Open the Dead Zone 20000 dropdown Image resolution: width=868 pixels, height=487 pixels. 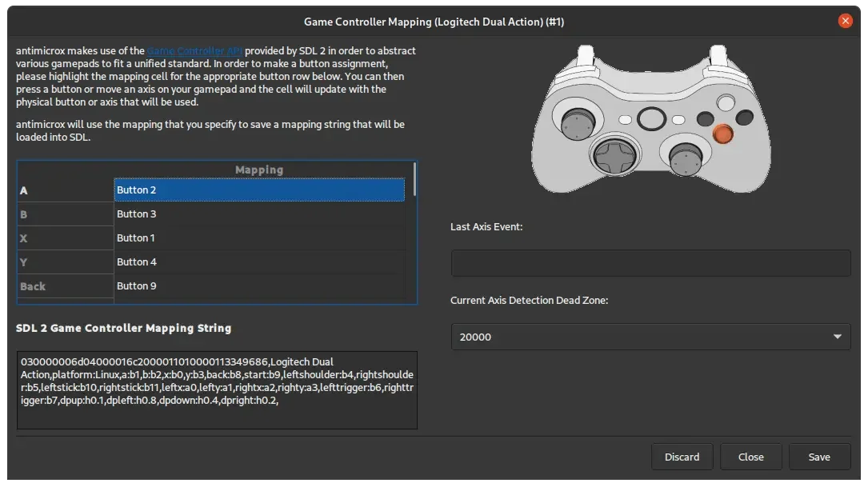650,337
